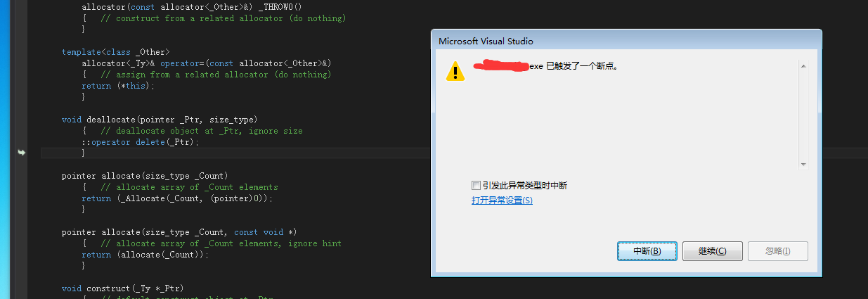The width and height of the screenshot is (868, 299).
Task: Click the line '::operator delete(_Ptr);'
Action: click(x=140, y=142)
